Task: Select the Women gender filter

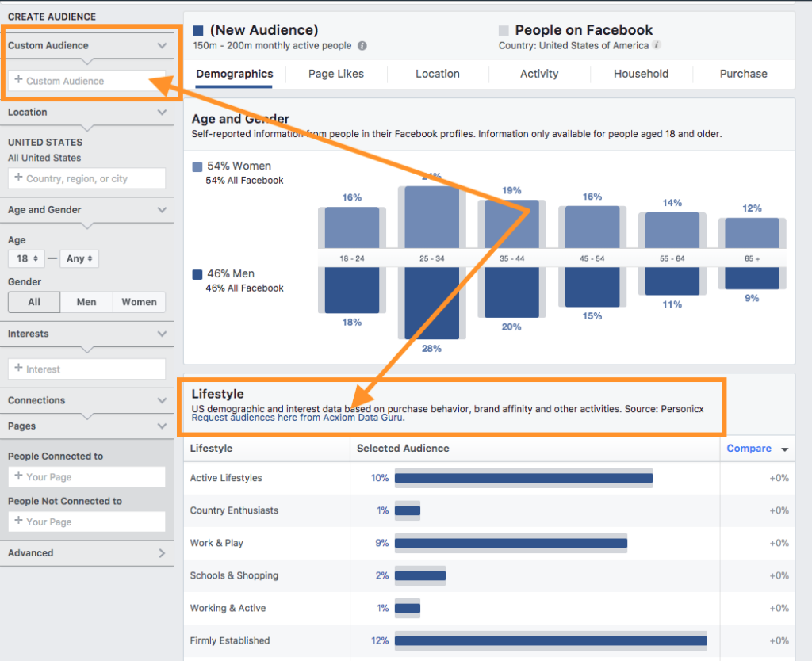Action: pyautogui.click(x=139, y=302)
